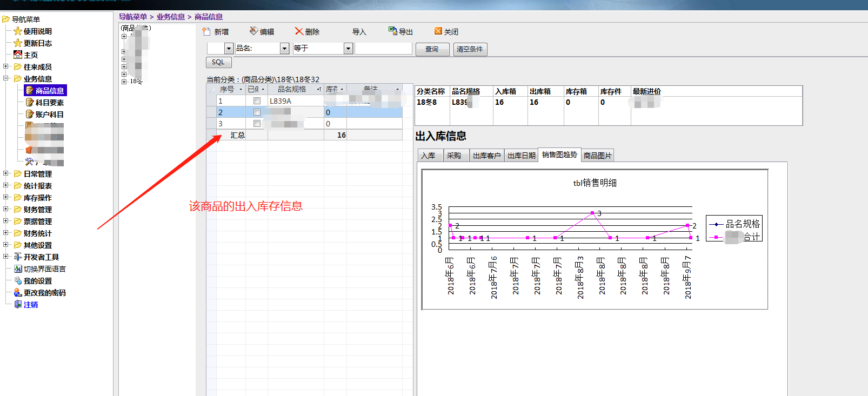
Task: Switch to the 采购 tab
Action: [456, 156]
